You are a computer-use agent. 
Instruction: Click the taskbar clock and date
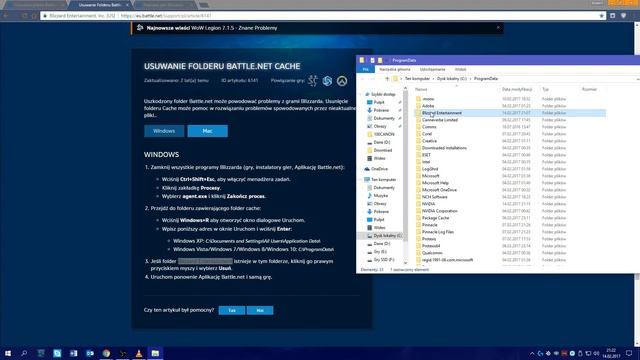[611, 353]
